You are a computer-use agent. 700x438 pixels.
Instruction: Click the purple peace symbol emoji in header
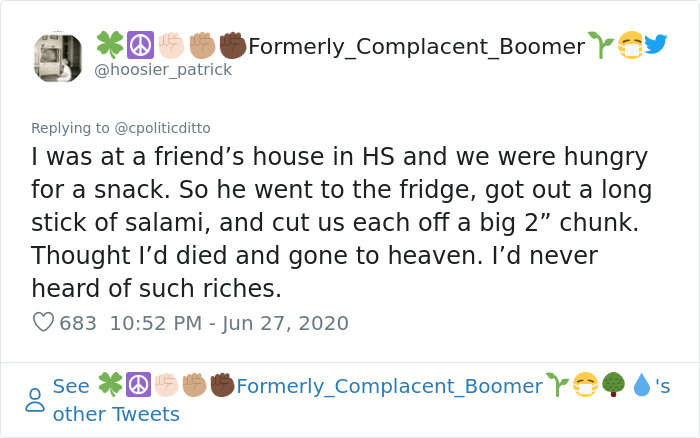pyautogui.click(x=141, y=45)
